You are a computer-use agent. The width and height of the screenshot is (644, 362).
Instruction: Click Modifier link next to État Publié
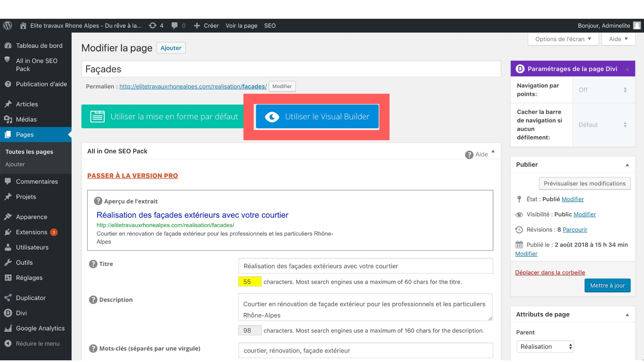(573, 199)
